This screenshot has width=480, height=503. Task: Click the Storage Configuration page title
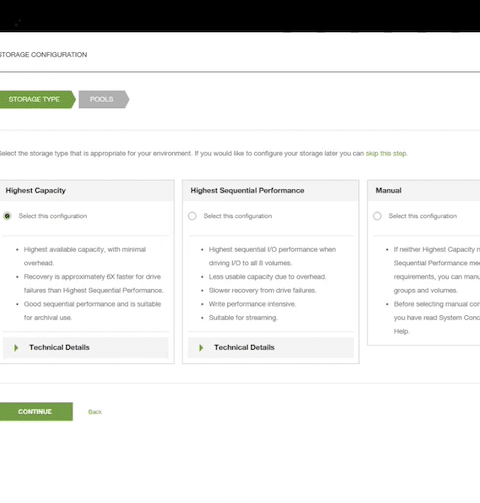click(43, 55)
